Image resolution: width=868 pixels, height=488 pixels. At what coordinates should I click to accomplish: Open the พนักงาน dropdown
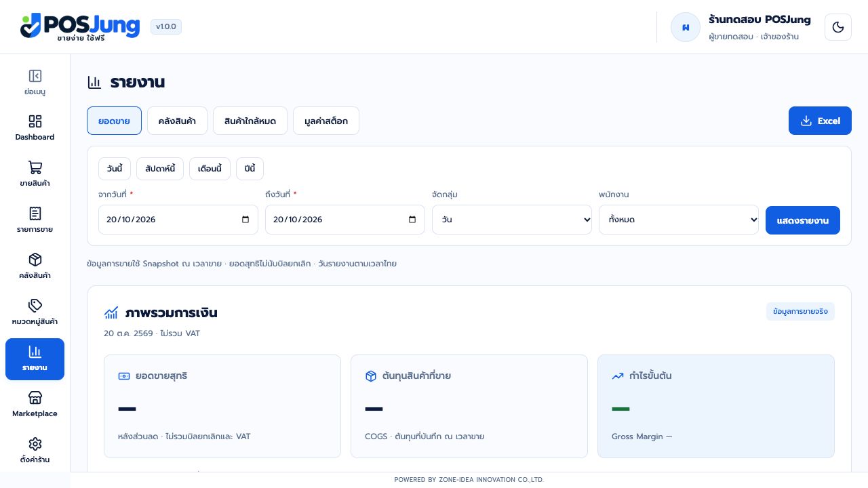click(679, 220)
